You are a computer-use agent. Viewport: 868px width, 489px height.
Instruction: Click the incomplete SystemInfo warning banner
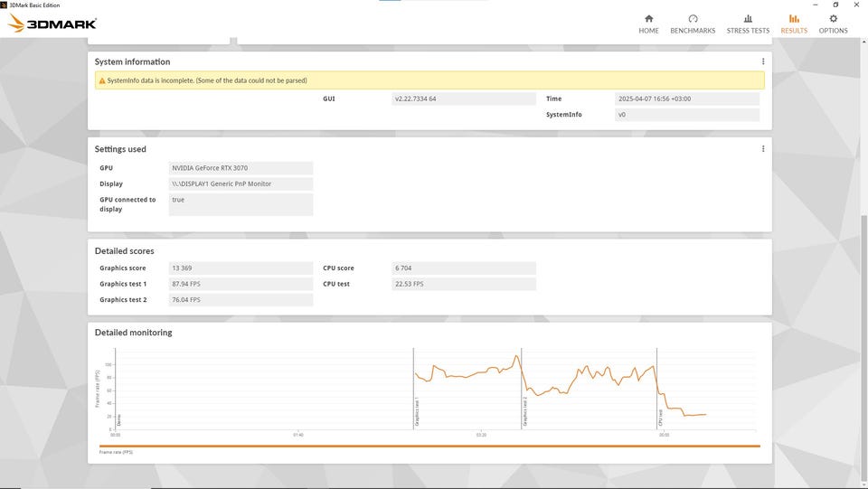(429, 80)
